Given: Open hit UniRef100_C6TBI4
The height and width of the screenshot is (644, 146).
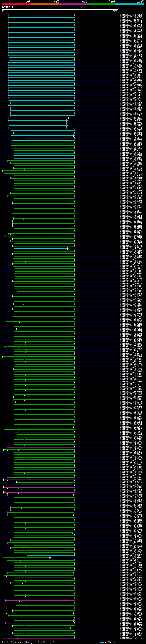Looking at the screenshot, I should coord(131,22).
